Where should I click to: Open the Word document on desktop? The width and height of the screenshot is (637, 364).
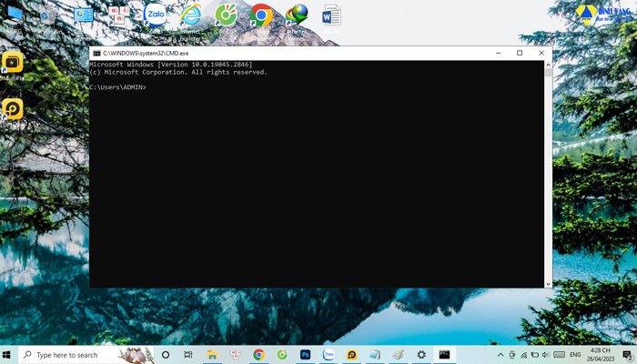pyautogui.click(x=331, y=15)
